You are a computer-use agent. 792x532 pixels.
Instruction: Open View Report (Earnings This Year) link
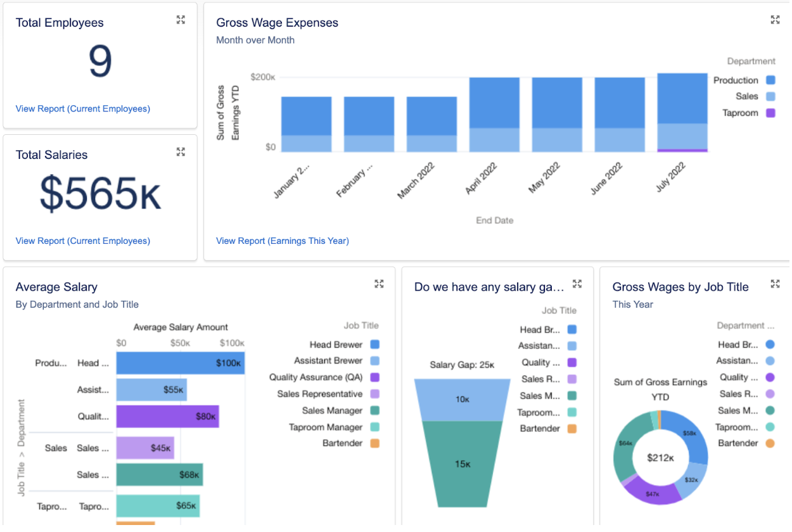click(283, 241)
